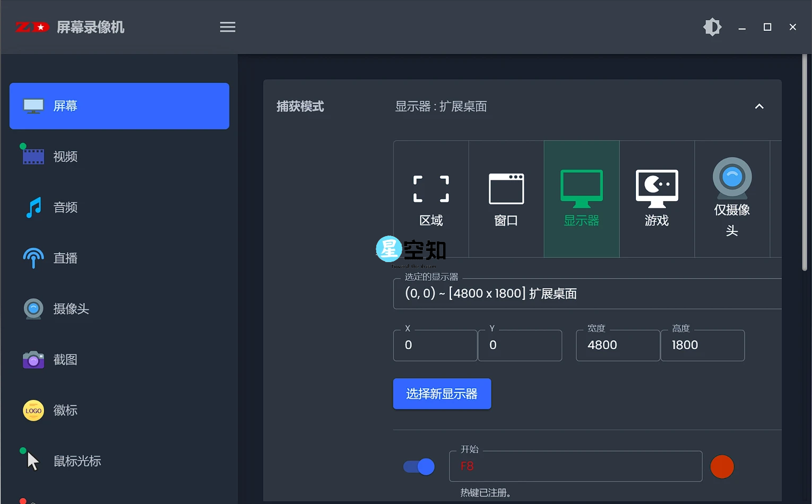Image resolution: width=812 pixels, height=504 pixels.
Task: Open the 摄像头 sidebar section
Action: click(x=70, y=309)
